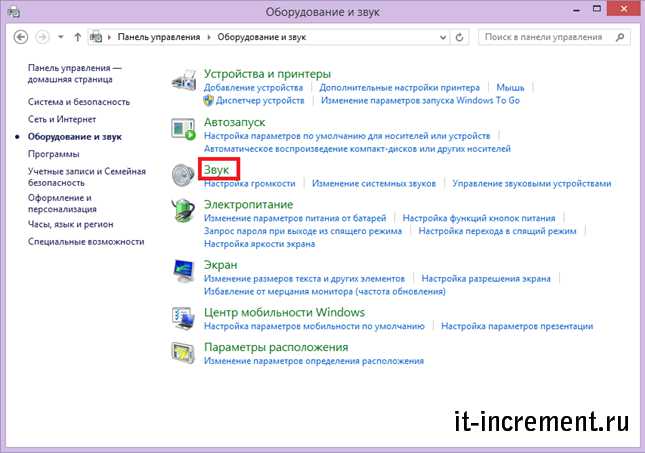Open Настройка функций кнопок питания
The height and width of the screenshot is (453, 645).
pyautogui.click(x=479, y=218)
